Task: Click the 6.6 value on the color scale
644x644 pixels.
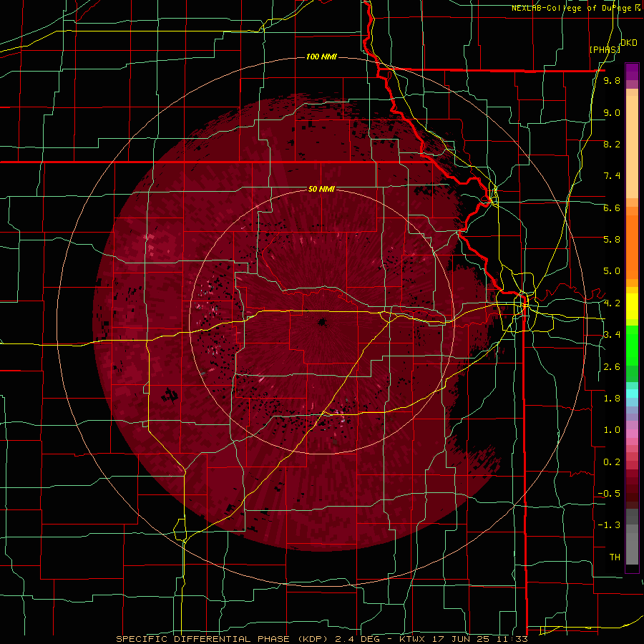Action: point(612,208)
